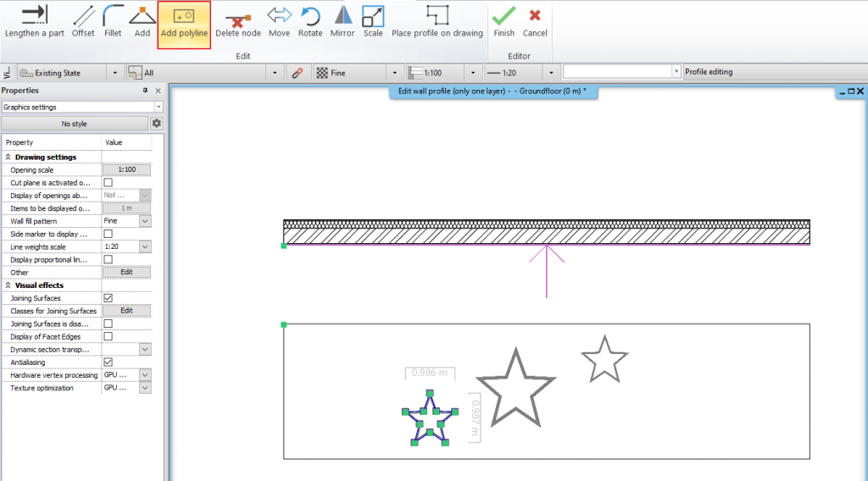Disable the Antialiasing checkbox
This screenshot has height=481, width=868.
tap(108, 362)
